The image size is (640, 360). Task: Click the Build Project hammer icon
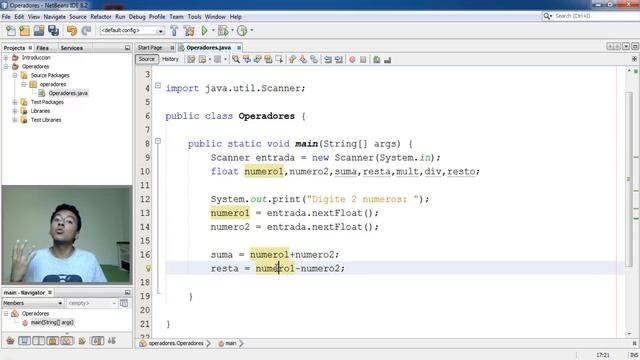click(174, 31)
